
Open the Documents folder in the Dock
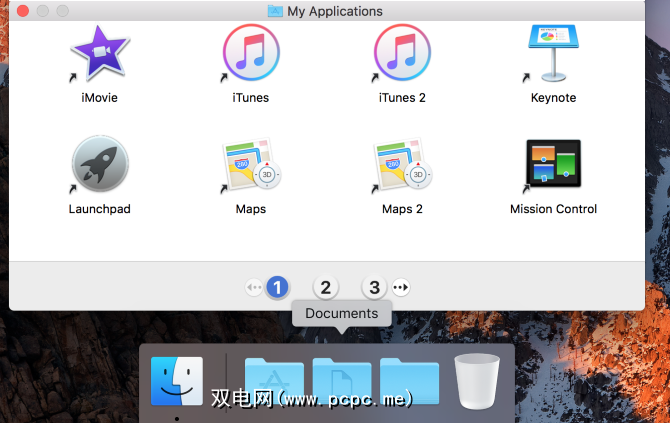tap(342, 381)
